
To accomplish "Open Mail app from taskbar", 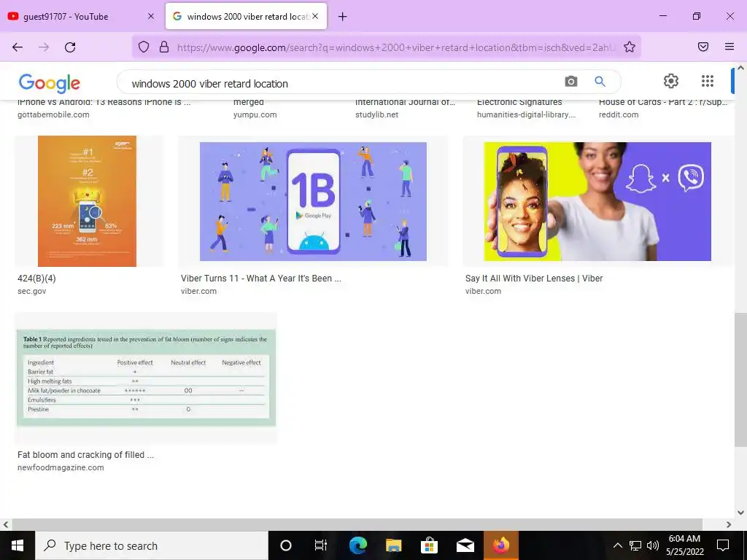I will pyautogui.click(x=465, y=545).
